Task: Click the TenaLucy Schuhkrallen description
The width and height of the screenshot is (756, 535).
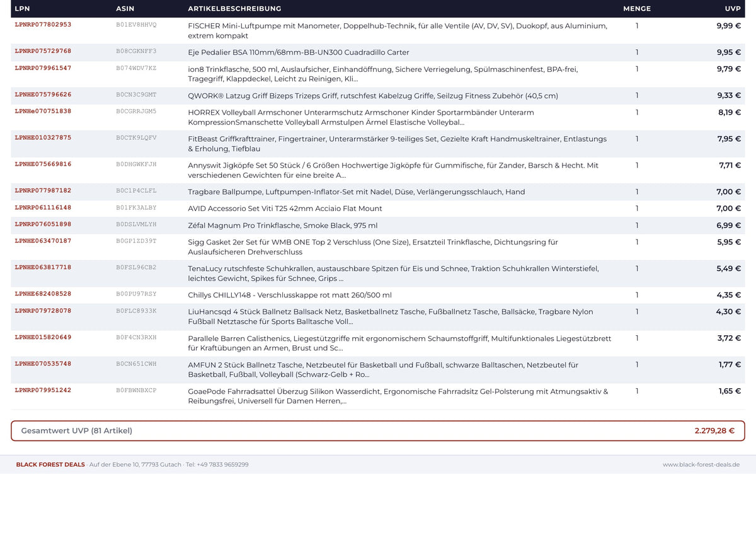Action: [x=394, y=273]
